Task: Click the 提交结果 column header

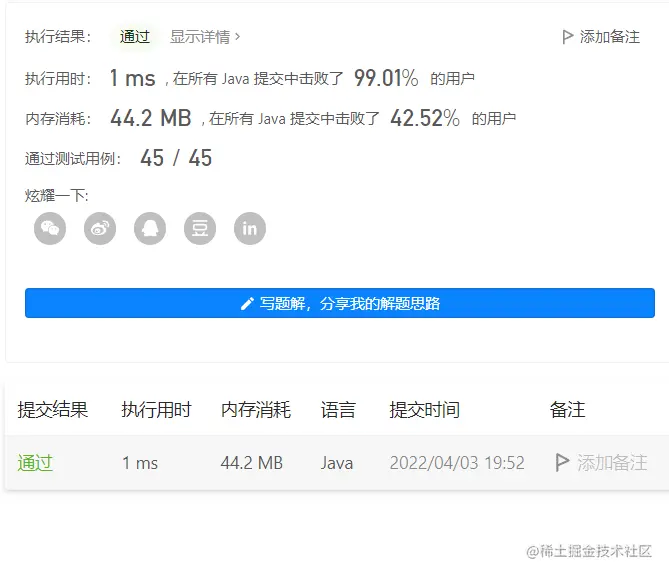Action: click(52, 410)
